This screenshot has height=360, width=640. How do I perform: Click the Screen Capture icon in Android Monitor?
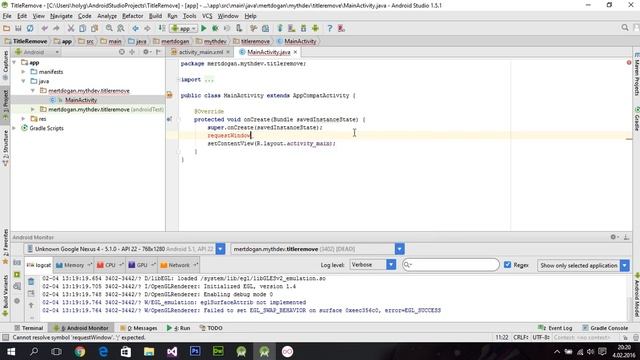[x=17, y=263]
